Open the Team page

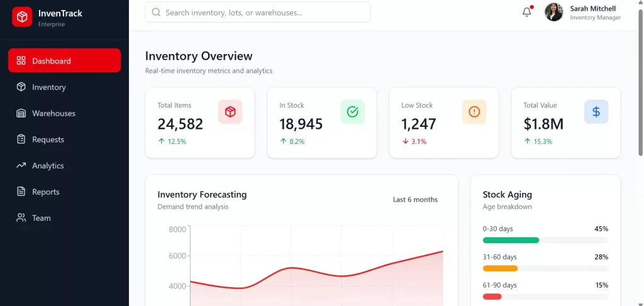pyautogui.click(x=65, y=218)
